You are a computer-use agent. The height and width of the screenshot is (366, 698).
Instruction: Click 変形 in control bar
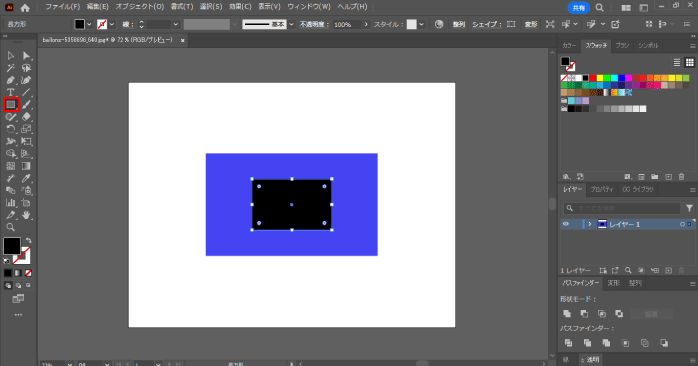click(531, 24)
